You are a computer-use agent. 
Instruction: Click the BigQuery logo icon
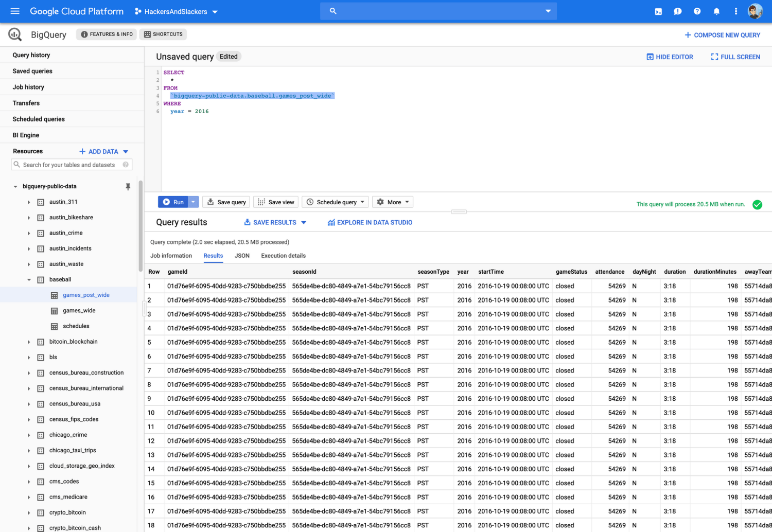[x=15, y=34]
